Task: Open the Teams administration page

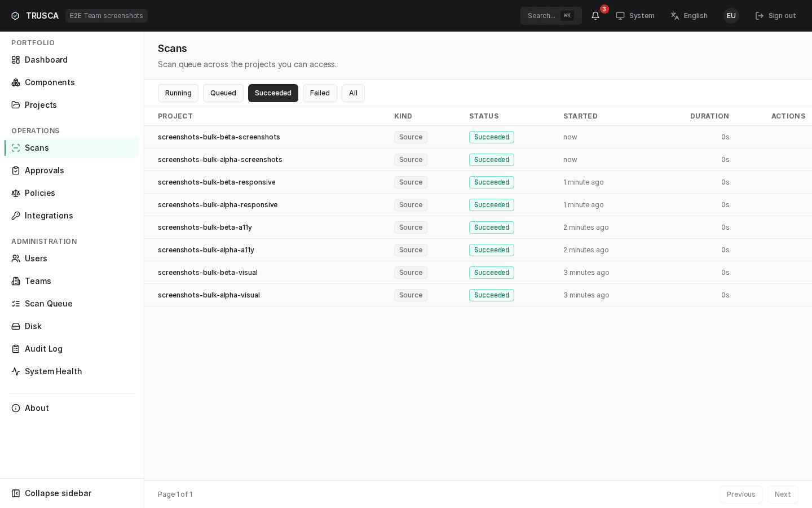Action: coord(72,281)
